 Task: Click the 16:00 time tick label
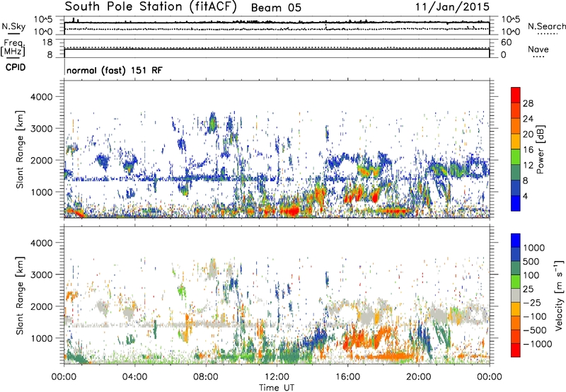click(x=347, y=377)
